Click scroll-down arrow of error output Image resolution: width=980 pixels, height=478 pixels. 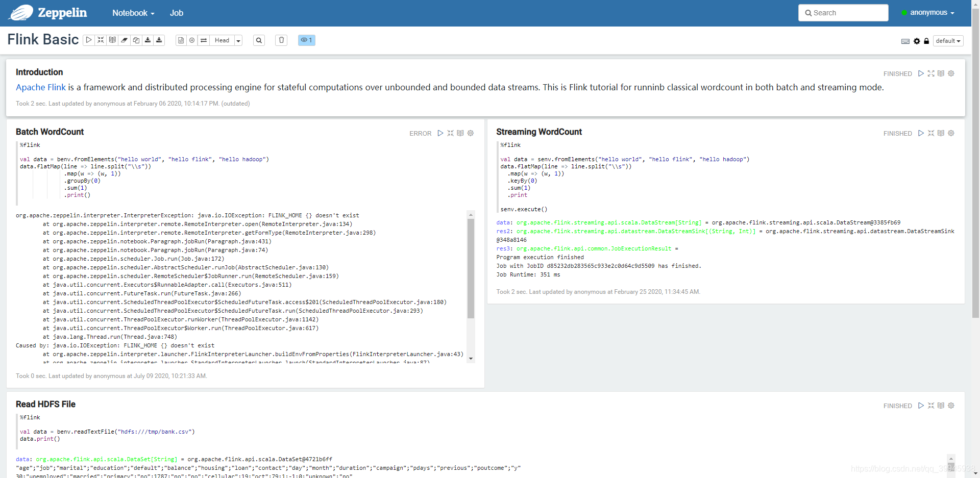471,359
